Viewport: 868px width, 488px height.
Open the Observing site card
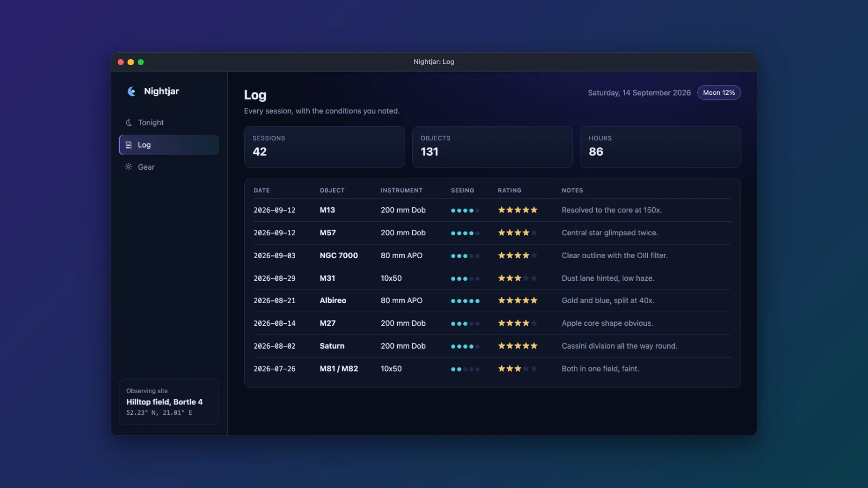169,402
